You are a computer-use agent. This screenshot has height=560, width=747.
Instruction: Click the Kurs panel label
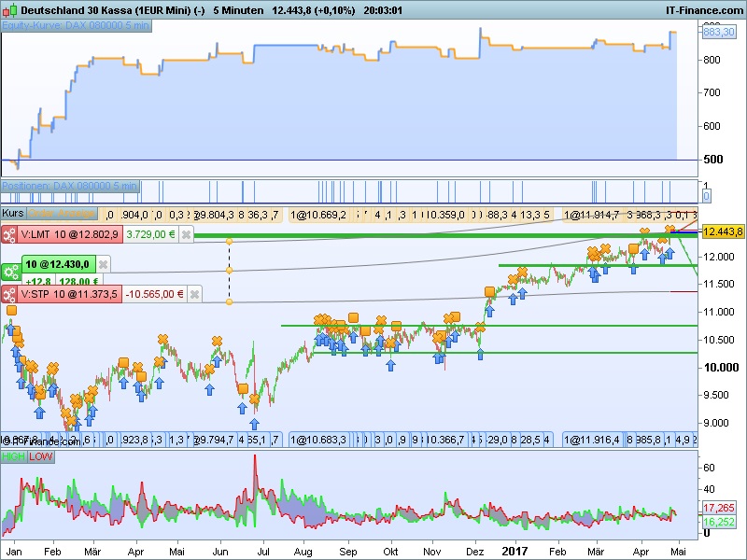[x=13, y=213]
